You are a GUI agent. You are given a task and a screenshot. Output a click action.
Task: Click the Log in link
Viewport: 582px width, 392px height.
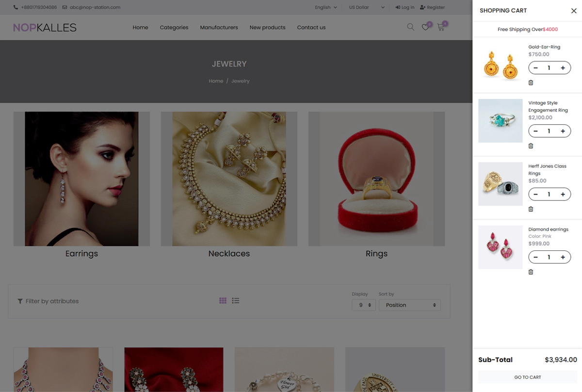[x=405, y=7]
